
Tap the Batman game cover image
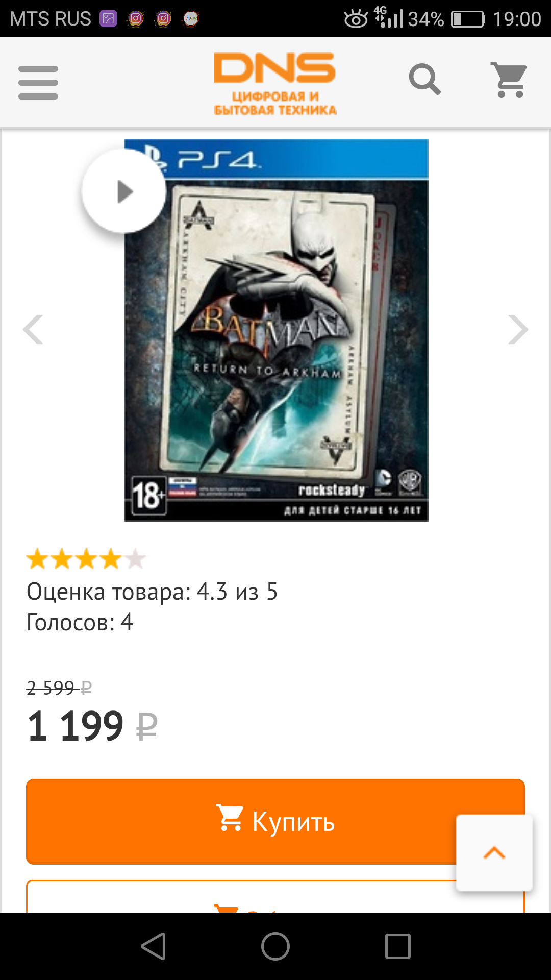click(276, 330)
